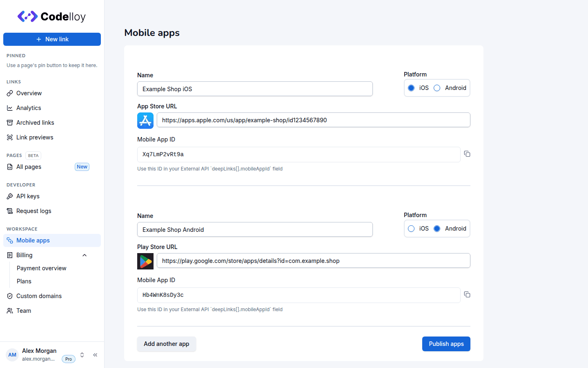Copy the Xq7LmP2vRt9a Mobile App ID
Viewport: 588px width, 368px height.
(x=467, y=154)
